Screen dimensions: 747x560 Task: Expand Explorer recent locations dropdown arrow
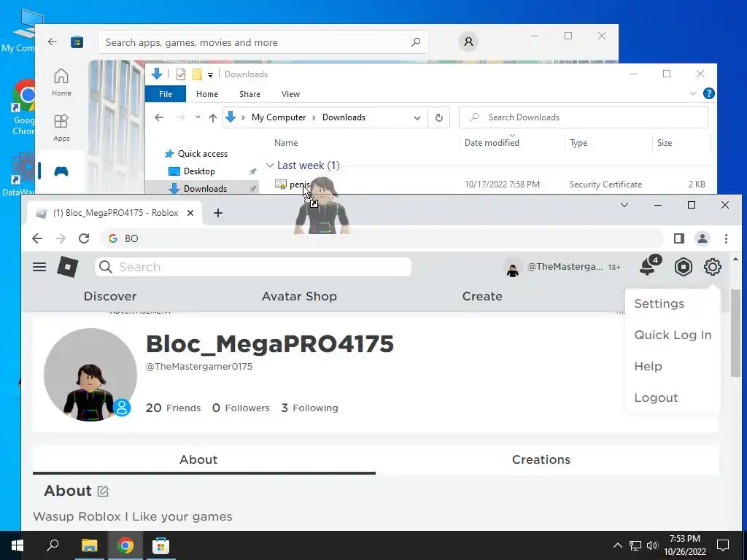198,117
